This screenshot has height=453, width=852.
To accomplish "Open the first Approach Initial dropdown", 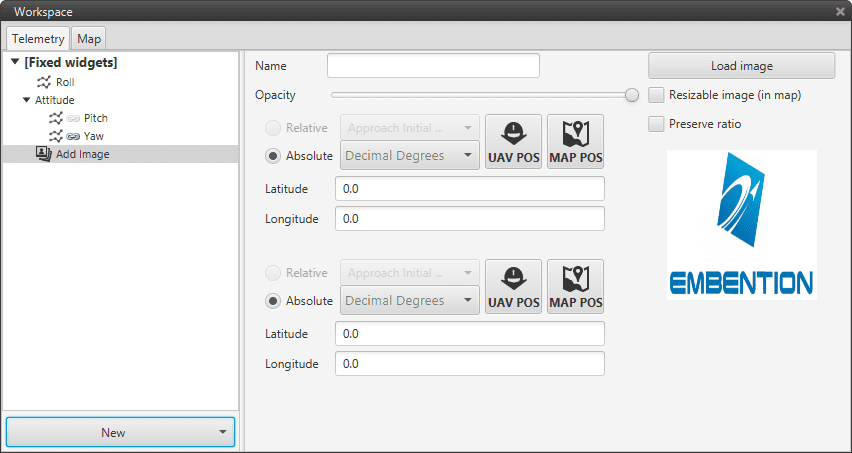I will tap(410, 128).
